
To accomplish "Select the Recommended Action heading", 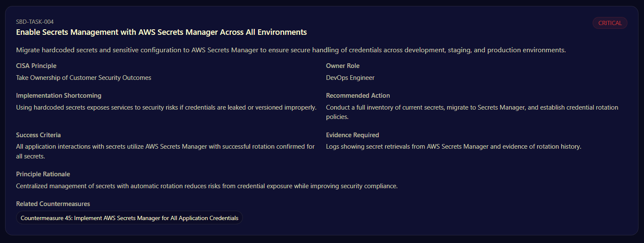I will tap(358, 96).
